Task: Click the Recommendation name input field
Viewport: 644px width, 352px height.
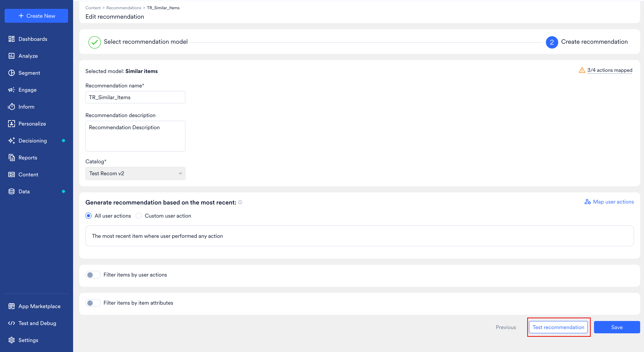Action: coord(135,97)
